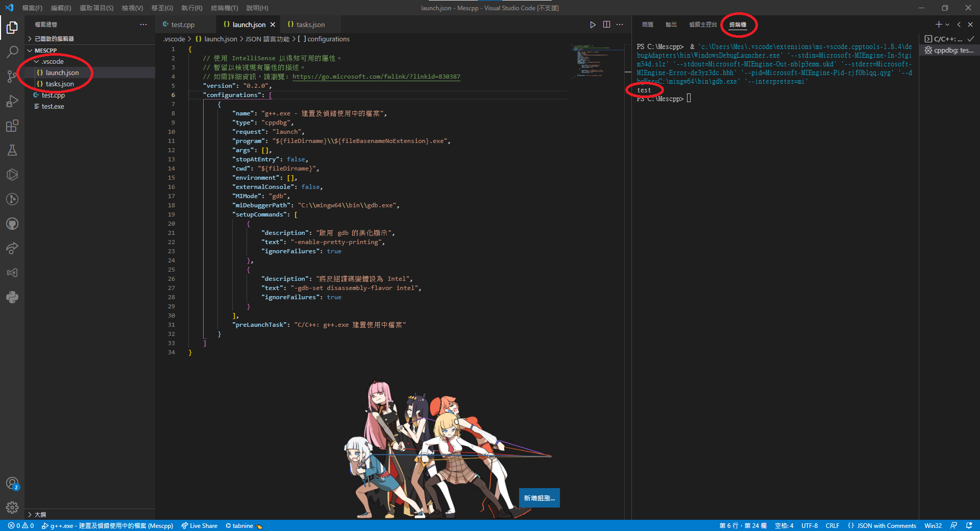Select test.exe in Explorer tree
This screenshot has height=531, width=980.
tap(90, 106)
